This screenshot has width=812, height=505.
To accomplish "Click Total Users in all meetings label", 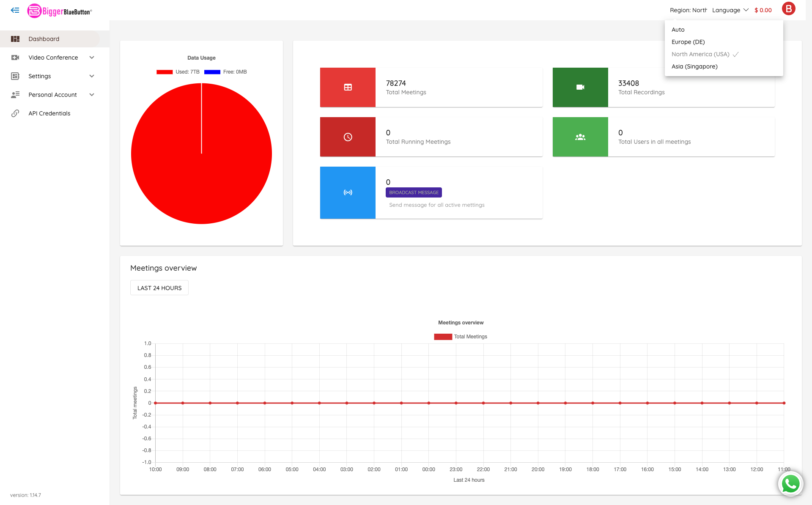I will (654, 142).
